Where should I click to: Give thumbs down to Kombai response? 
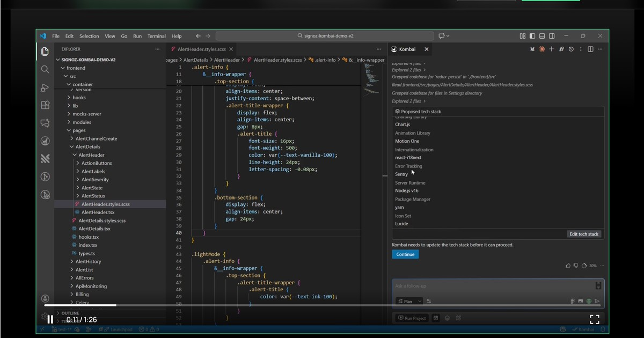[576, 266]
